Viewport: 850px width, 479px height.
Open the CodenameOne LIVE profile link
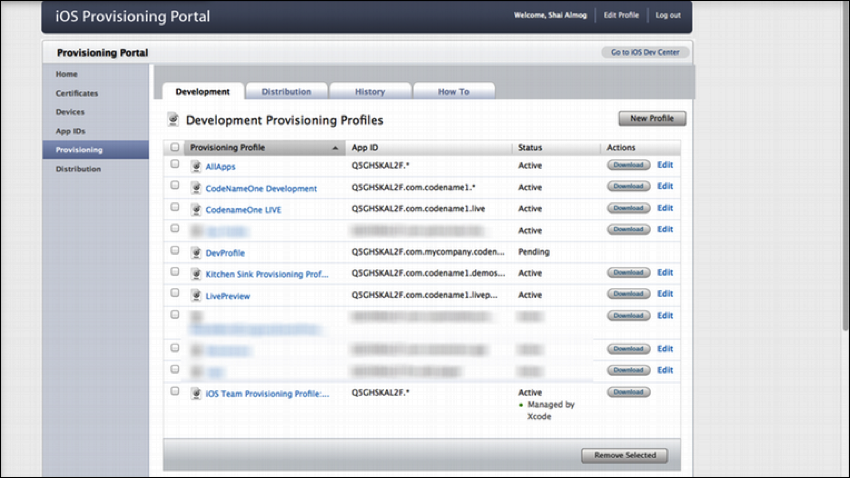(x=243, y=210)
